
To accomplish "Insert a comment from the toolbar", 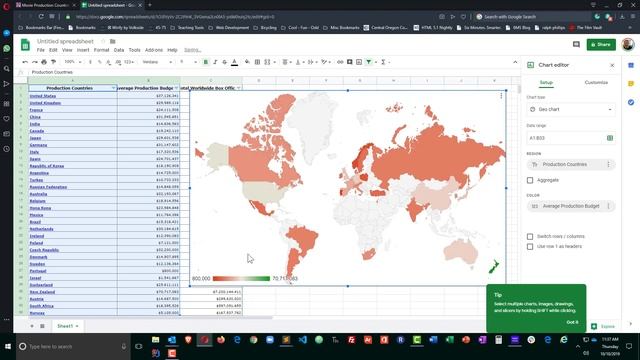I will [x=349, y=62].
